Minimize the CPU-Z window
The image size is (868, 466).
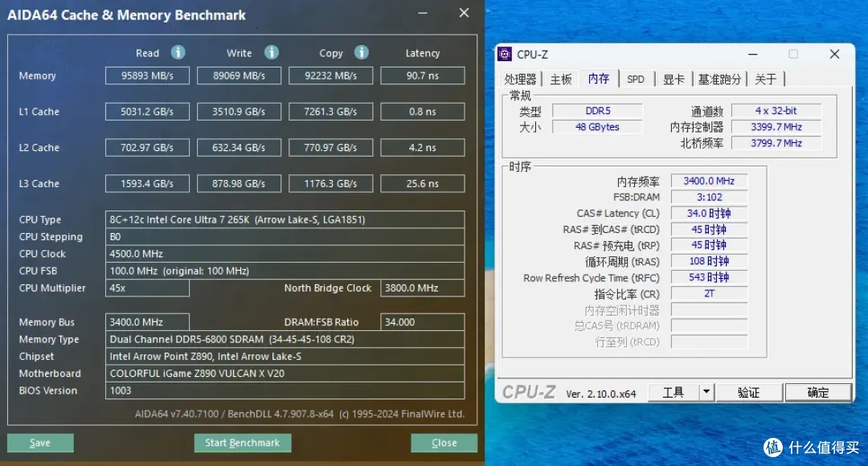(x=753, y=55)
